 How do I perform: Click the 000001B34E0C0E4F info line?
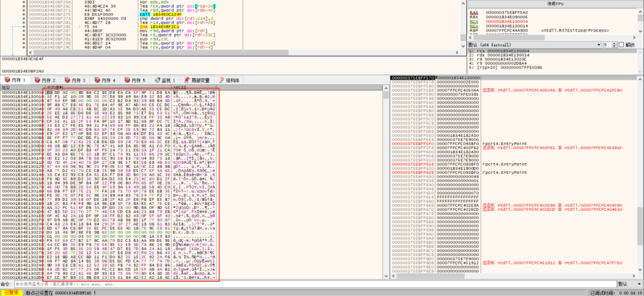pyautogui.click(x=23, y=59)
